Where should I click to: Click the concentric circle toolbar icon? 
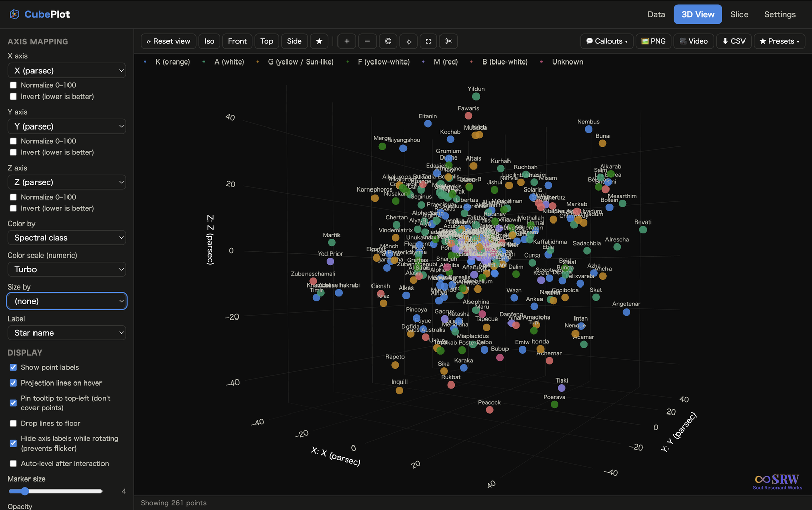pos(388,41)
